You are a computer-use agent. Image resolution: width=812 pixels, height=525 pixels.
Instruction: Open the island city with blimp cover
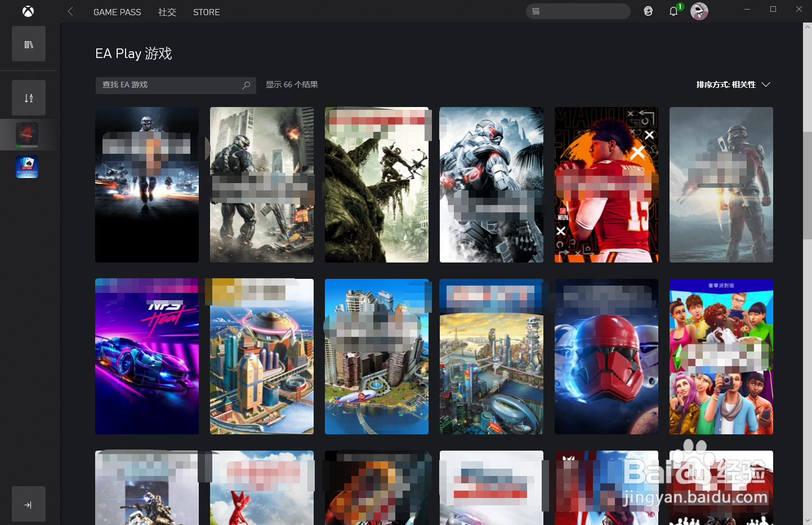click(x=377, y=356)
